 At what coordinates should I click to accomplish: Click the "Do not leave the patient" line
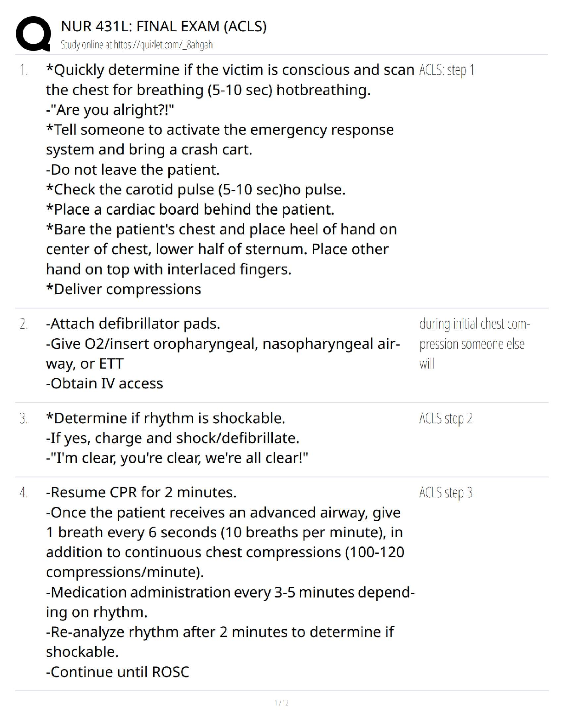(133, 170)
